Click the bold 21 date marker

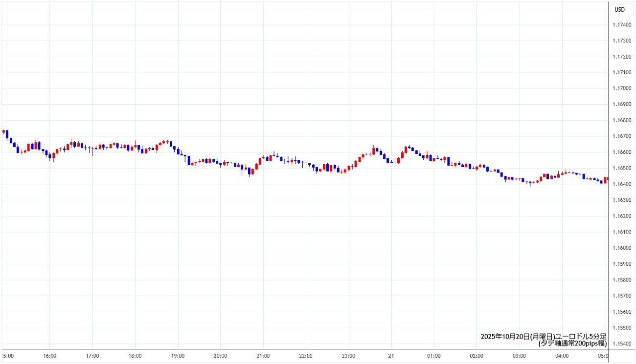coord(391,356)
